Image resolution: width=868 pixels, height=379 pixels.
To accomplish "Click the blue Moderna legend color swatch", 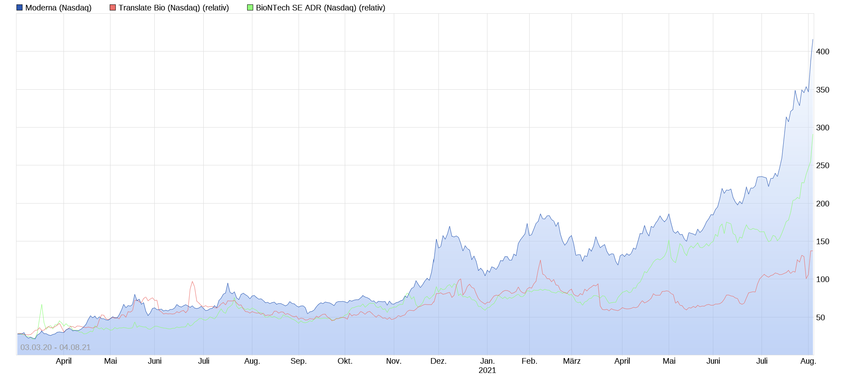I will tap(19, 8).
